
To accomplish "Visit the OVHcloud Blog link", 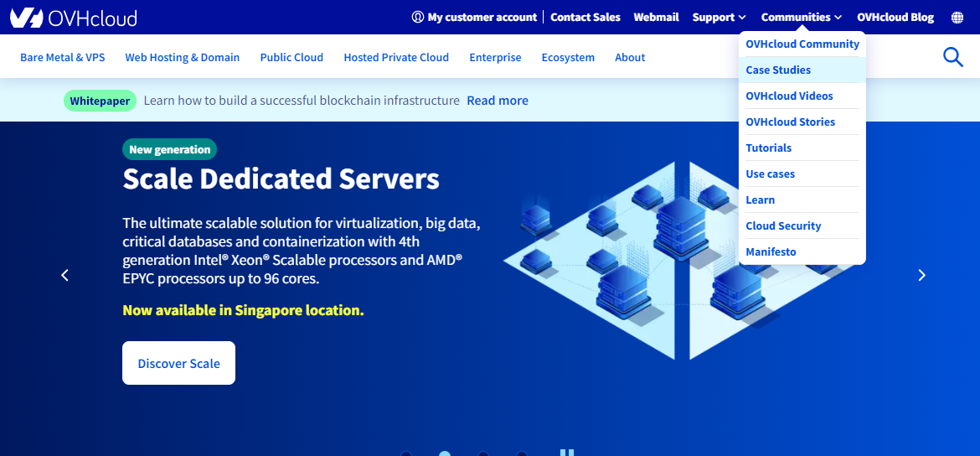I will tap(895, 18).
